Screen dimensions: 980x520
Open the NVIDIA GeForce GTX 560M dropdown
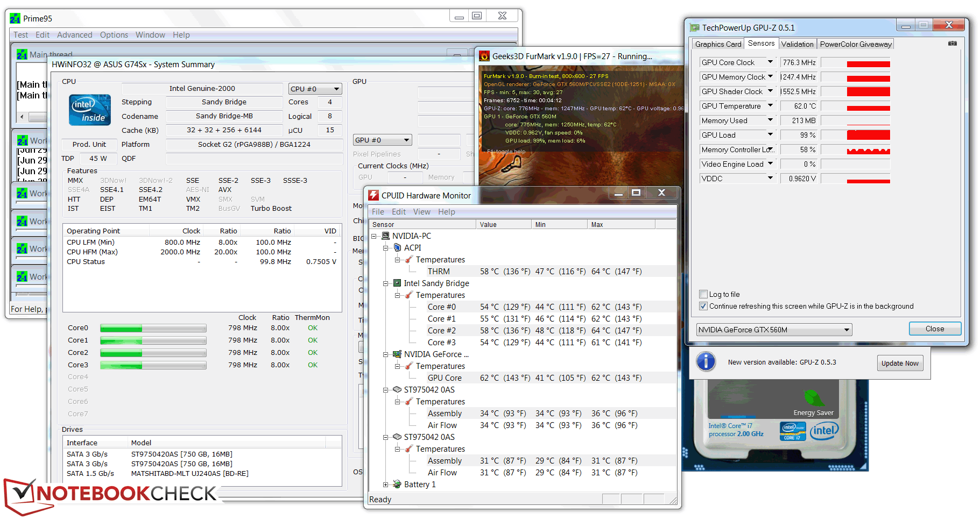[x=774, y=330]
